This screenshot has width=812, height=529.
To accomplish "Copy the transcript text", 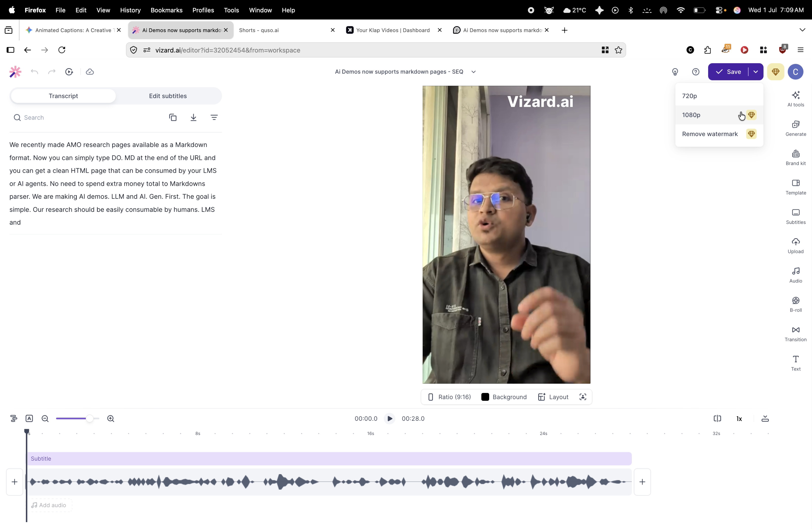I will 173,117.
